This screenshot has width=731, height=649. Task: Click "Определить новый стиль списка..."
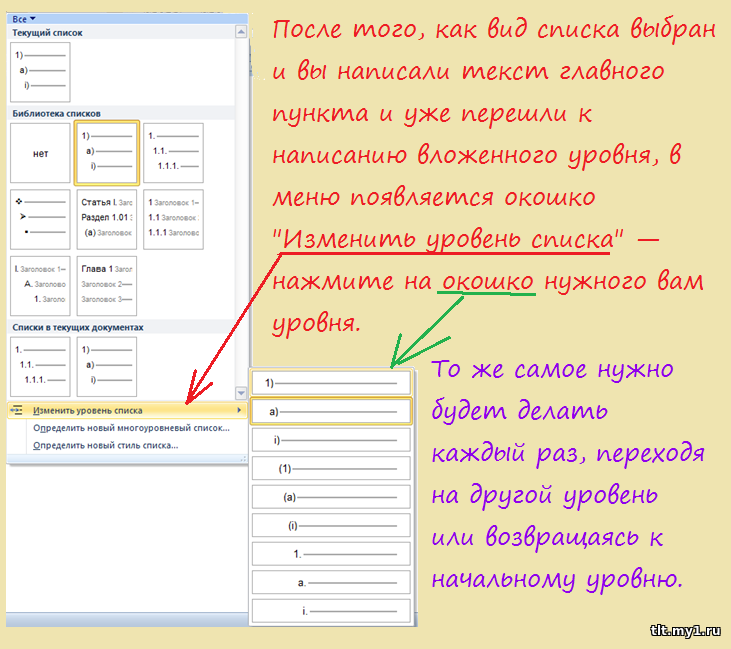[106, 445]
